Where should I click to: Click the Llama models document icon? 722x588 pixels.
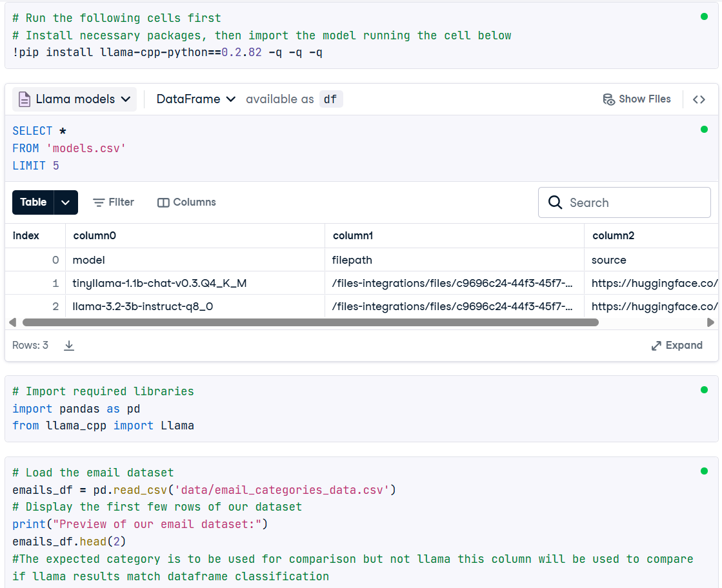click(x=25, y=99)
